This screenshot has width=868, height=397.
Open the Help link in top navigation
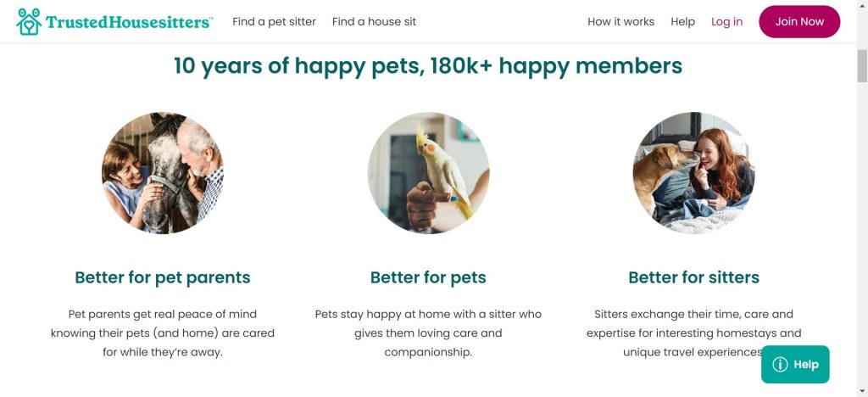click(x=682, y=22)
